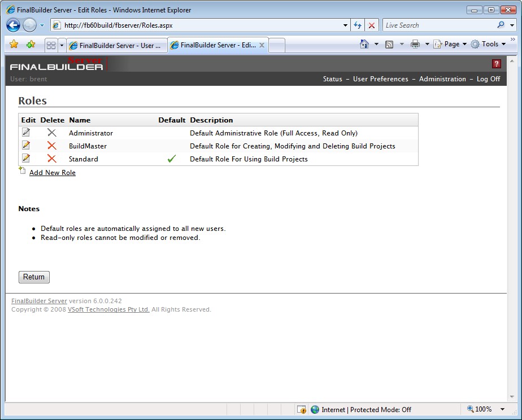This screenshot has width=522, height=420.
Task: Open the Favorites Center star icon
Action: (14, 44)
